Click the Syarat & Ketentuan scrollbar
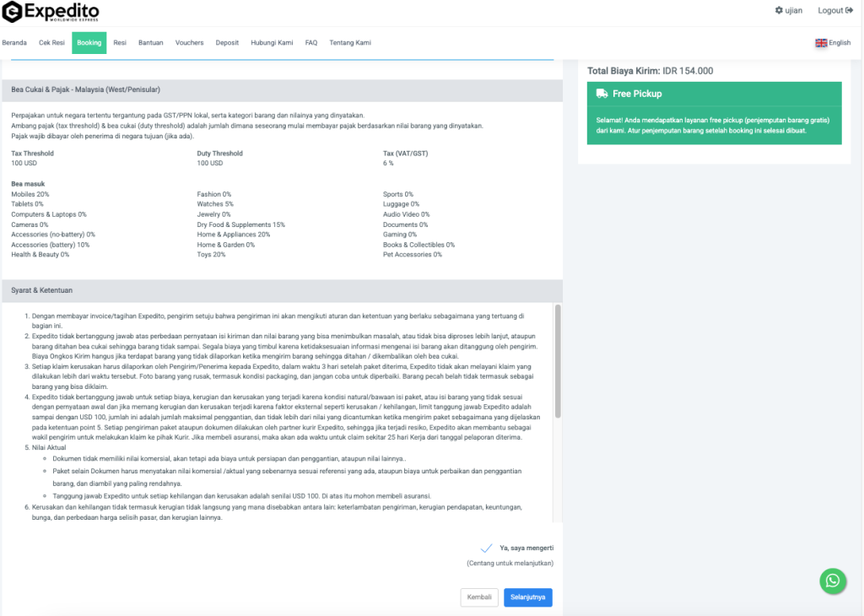The height and width of the screenshot is (616, 864). pyautogui.click(x=557, y=361)
